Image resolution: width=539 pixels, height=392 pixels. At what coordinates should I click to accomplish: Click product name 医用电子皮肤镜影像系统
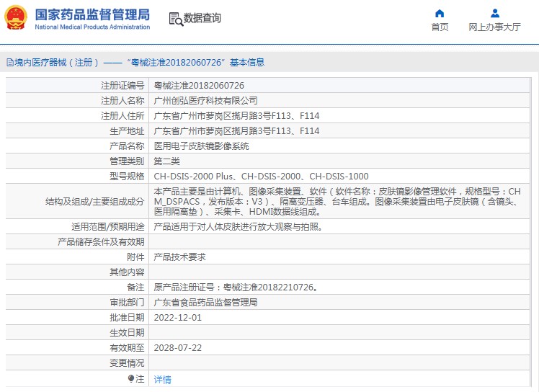pyautogui.click(x=201, y=146)
